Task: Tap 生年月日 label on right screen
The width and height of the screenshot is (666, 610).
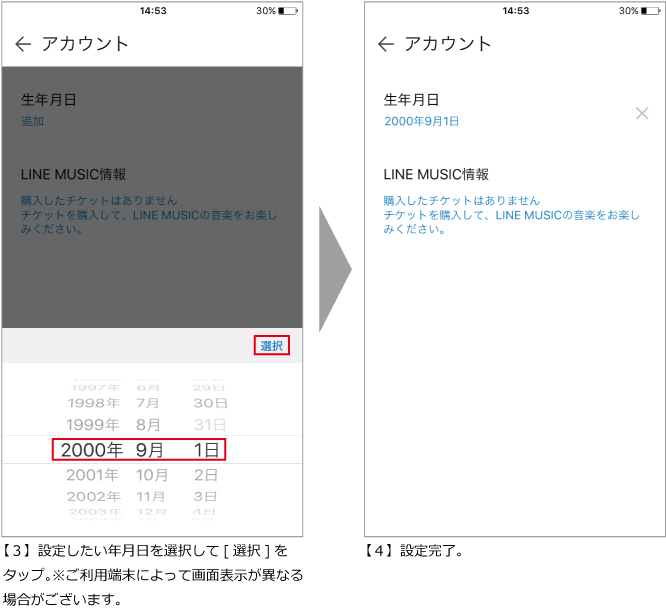Action: pyautogui.click(x=411, y=99)
